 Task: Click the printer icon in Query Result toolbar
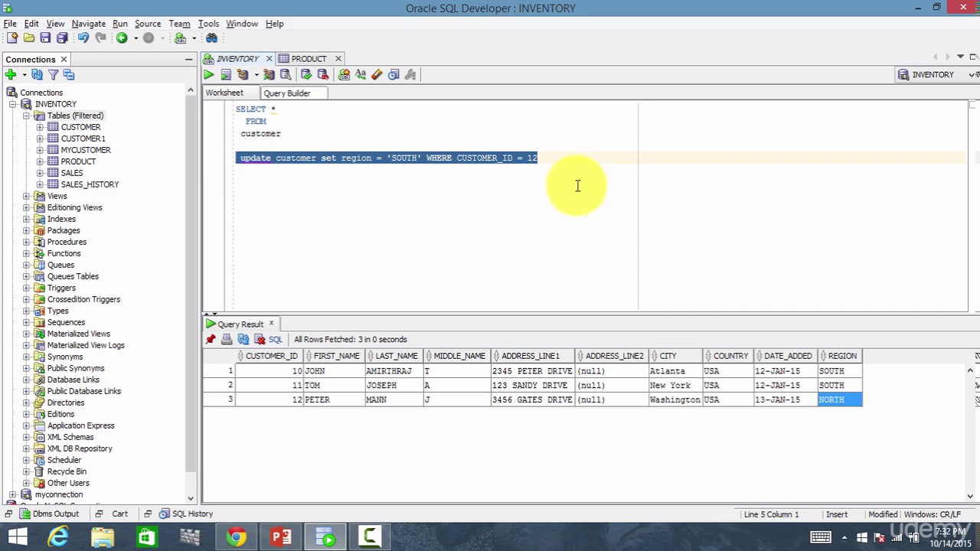[227, 339]
